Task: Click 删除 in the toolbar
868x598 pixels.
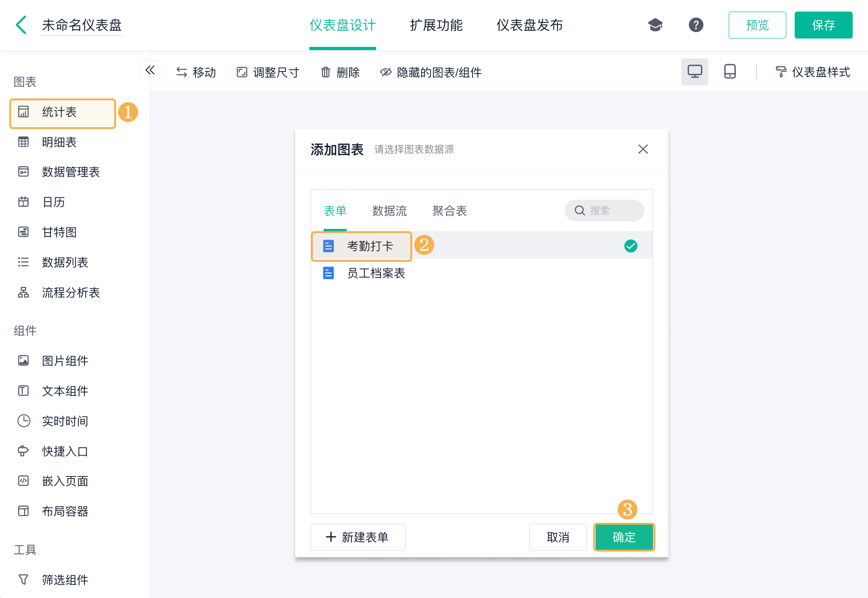Action: (x=340, y=72)
